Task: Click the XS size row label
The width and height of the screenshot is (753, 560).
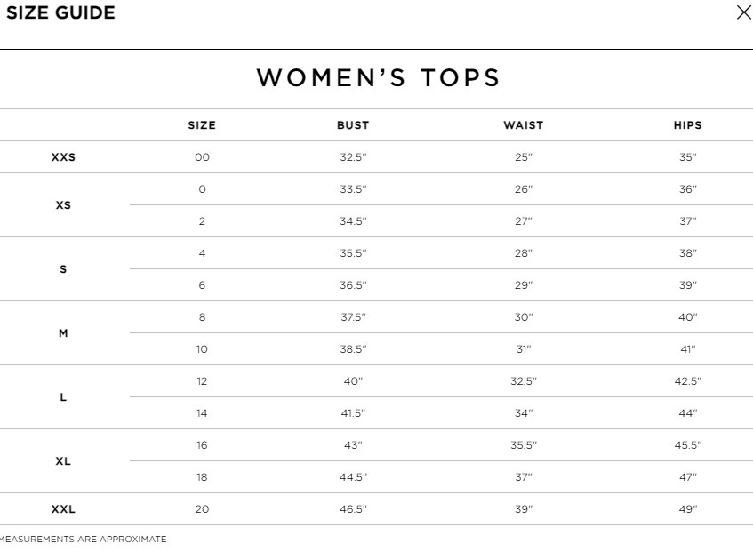Action: click(x=63, y=205)
